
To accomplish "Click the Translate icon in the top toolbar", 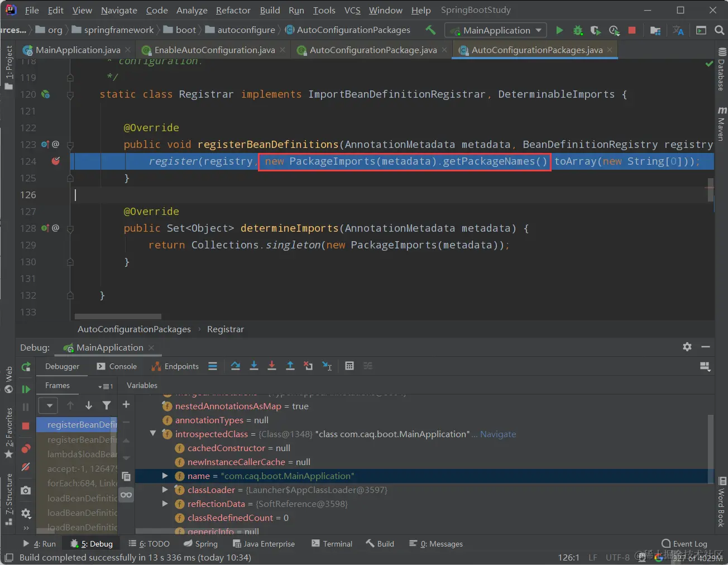I will pyautogui.click(x=678, y=30).
